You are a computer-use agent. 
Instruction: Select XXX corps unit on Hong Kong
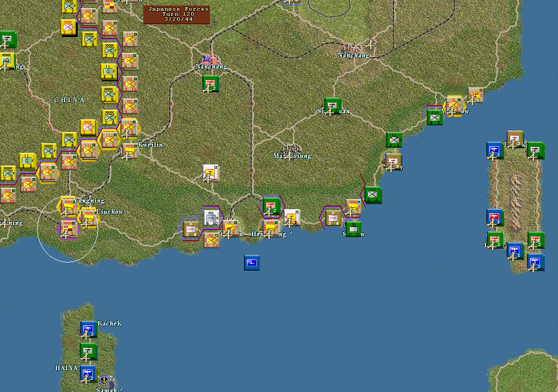pyautogui.click(x=271, y=228)
